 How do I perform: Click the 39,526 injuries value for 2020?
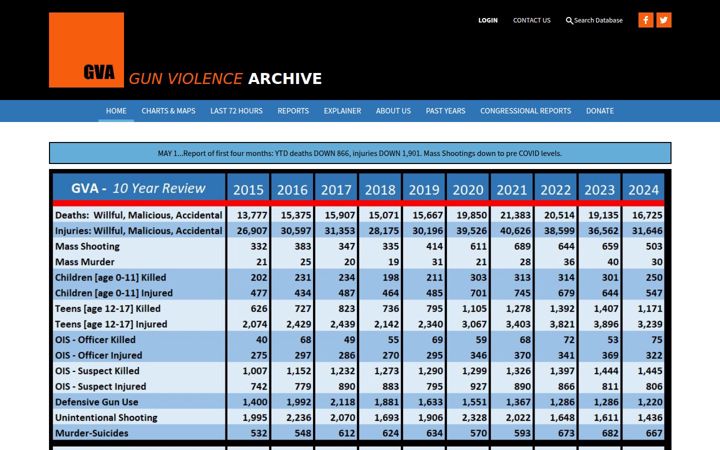pos(472,231)
